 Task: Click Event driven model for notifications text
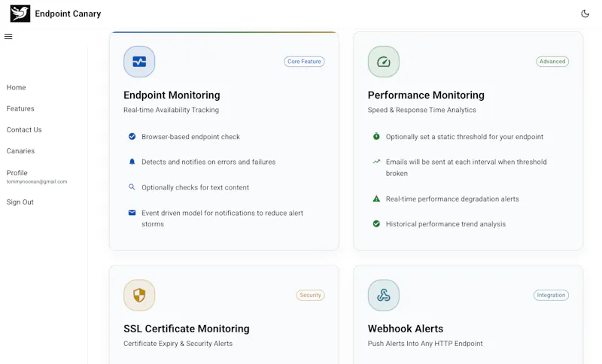(x=222, y=218)
